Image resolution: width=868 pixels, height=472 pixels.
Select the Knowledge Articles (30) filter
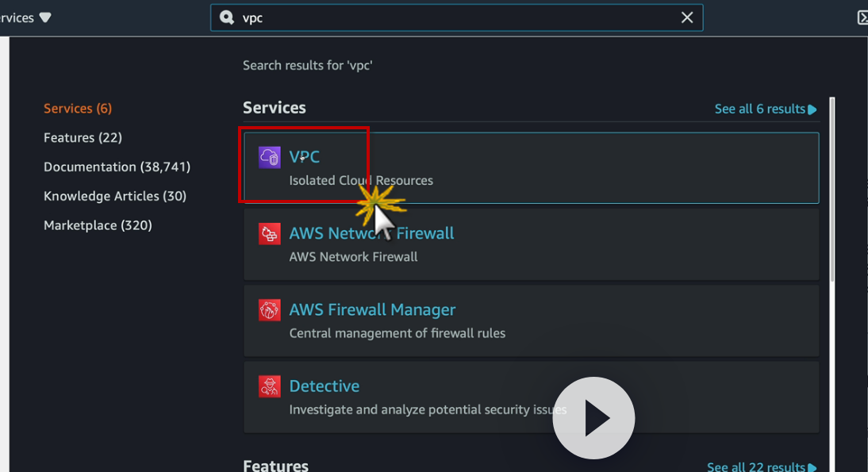(115, 196)
